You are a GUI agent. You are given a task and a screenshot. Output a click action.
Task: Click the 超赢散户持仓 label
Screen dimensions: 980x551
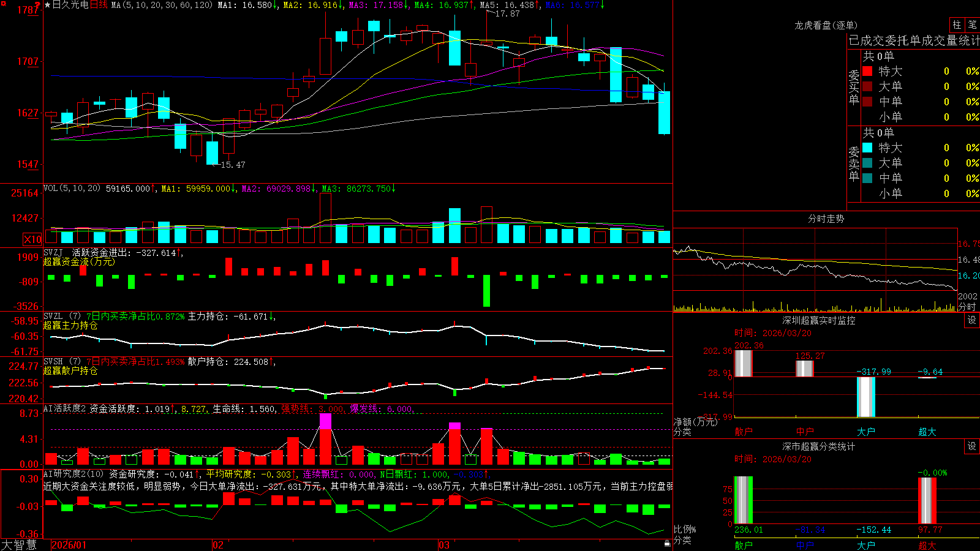click(70, 371)
